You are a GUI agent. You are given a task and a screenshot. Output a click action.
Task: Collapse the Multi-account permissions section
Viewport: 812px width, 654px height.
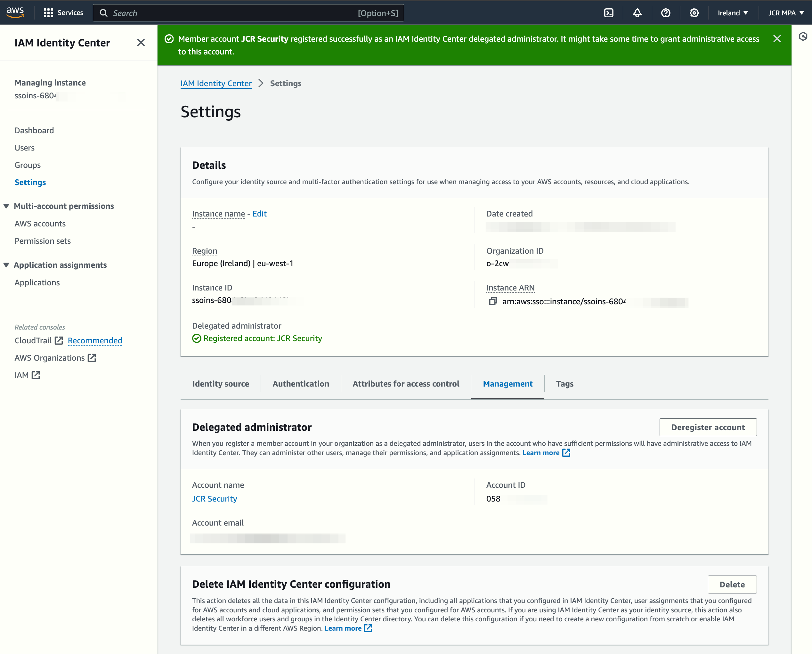point(6,206)
